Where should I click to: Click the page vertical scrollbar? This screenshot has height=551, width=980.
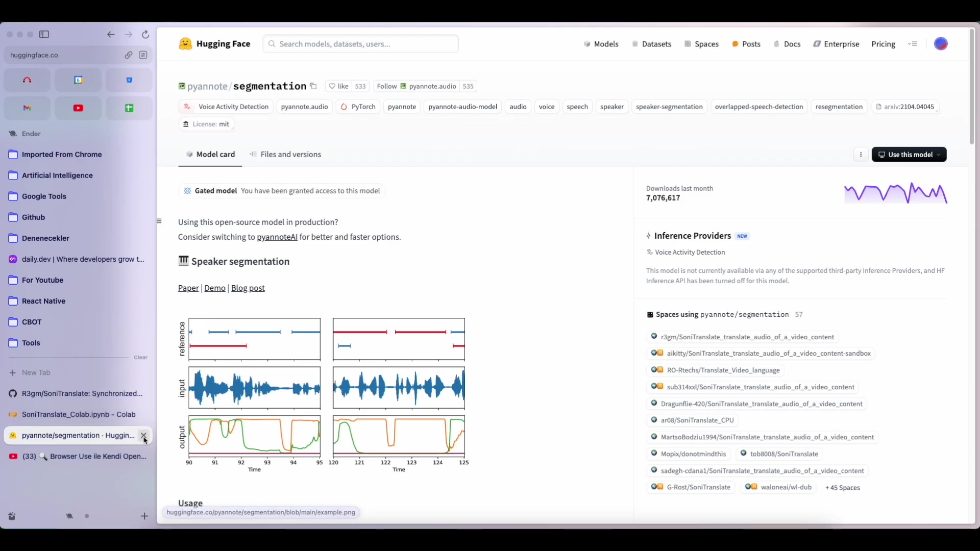[x=972, y=87]
